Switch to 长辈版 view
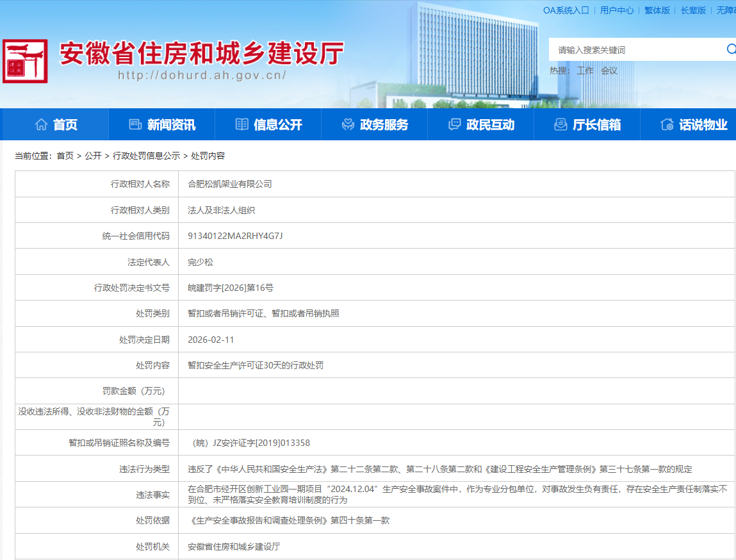The width and height of the screenshot is (736, 560). 693,10
